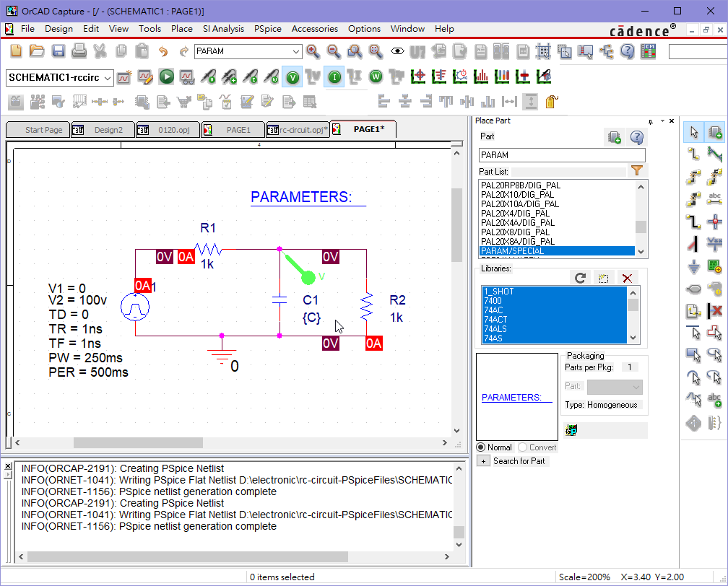Create a new simulation profile
This screenshot has height=586, width=728.
(x=124, y=77)
